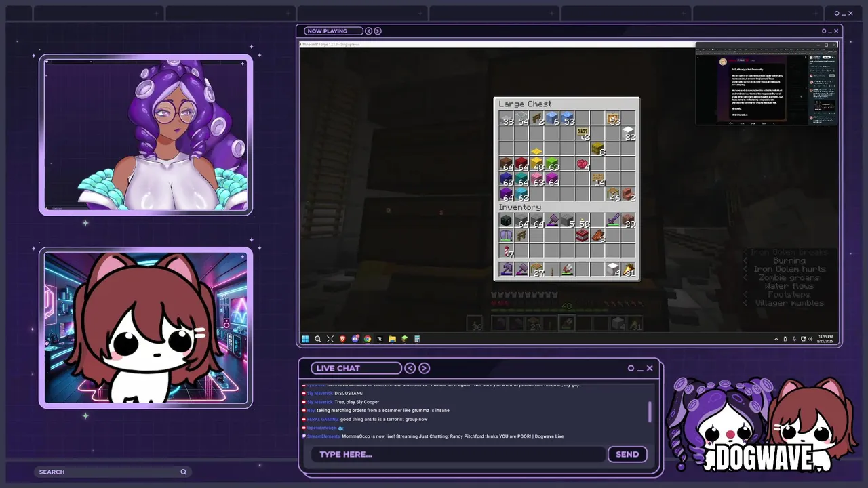Pick up the trapdoor stack of 46 in chest
This screenshot has height=488, width=868.
[x=613, y=195]
